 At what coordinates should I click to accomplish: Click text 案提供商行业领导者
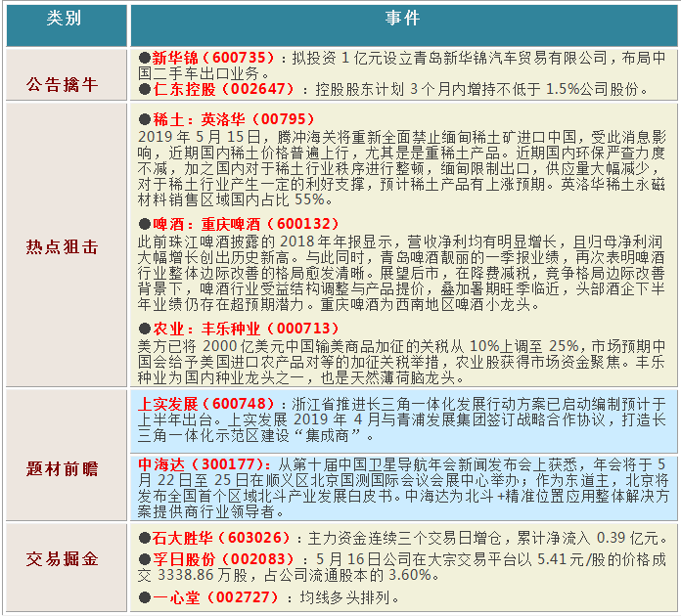pos(205,511)
